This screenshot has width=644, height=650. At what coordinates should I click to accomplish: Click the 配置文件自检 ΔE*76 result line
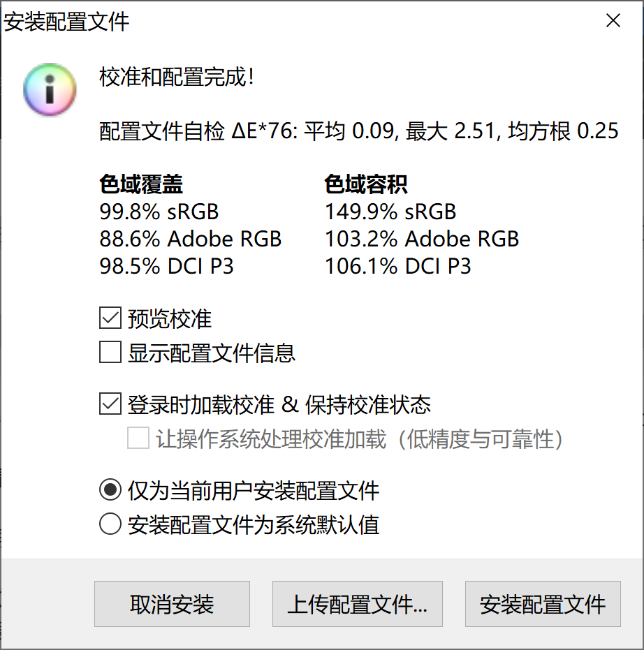click(359, 131)
